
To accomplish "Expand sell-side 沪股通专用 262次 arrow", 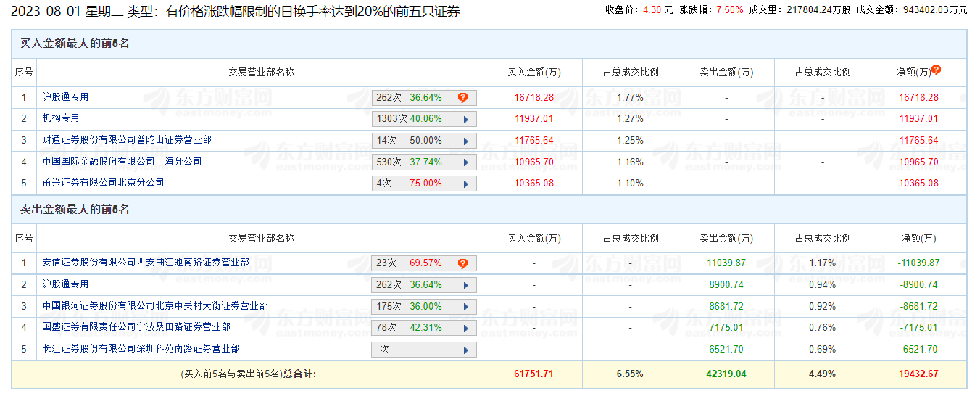I will point(465,285).
